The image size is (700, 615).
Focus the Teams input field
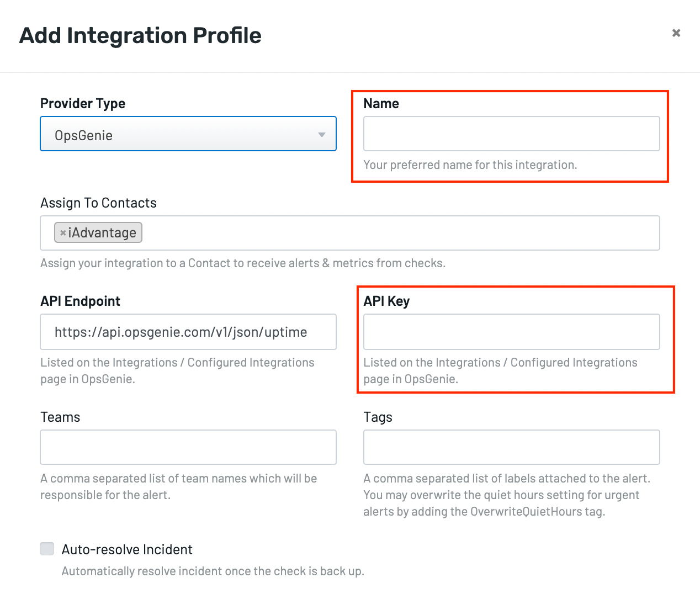(188, 447)
